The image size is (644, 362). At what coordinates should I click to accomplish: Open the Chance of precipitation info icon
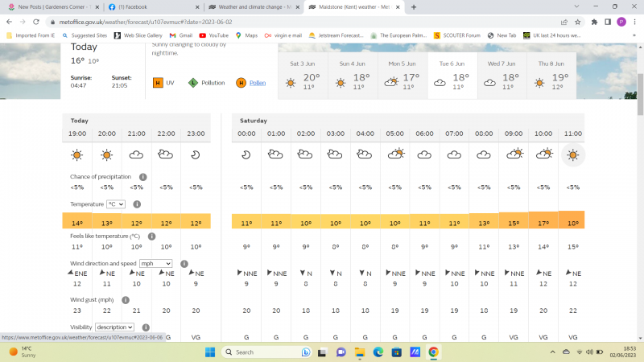143,177
